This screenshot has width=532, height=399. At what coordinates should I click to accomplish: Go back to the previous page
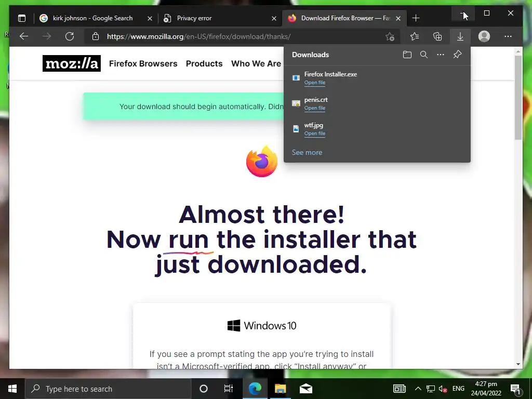tap(24, 36)
